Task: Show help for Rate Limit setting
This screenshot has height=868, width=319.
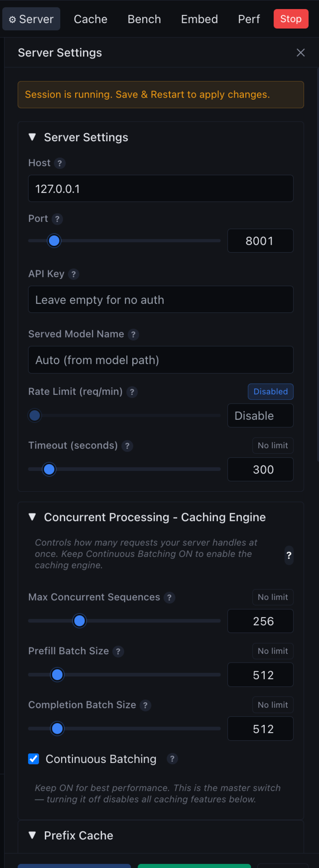Action: (132, 392)
